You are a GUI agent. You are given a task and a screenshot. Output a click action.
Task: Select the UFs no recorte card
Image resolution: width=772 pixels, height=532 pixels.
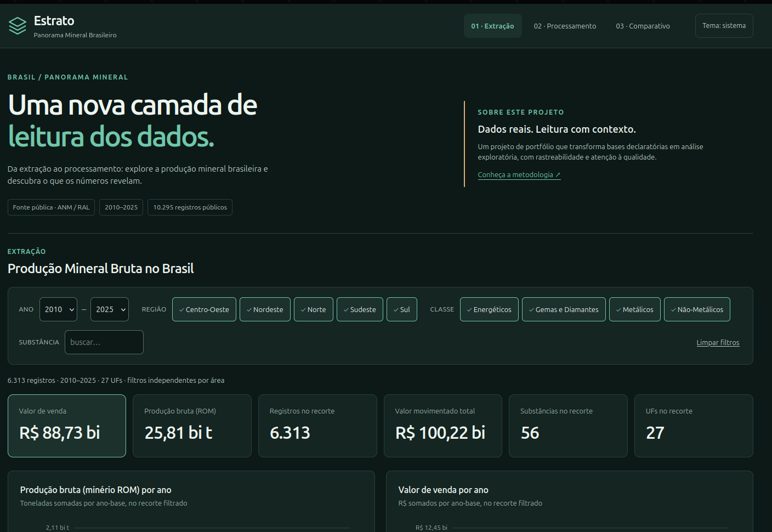[694, 426]
